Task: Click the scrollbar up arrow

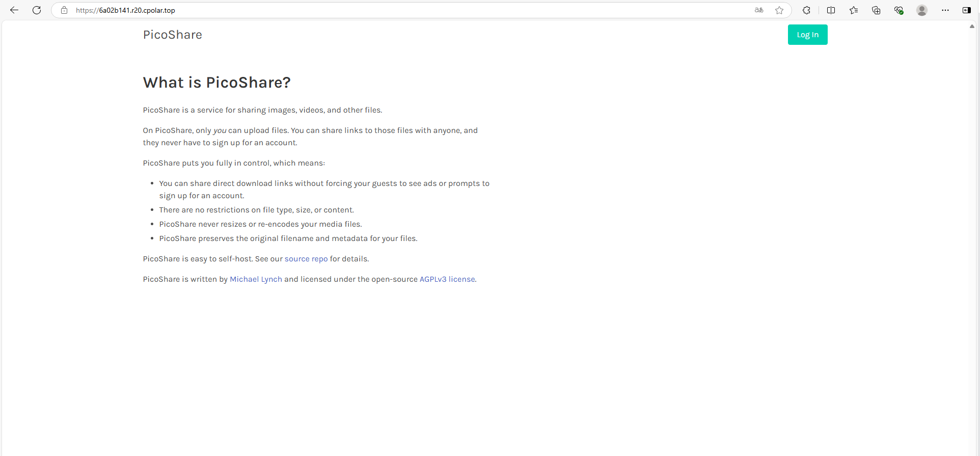Action: click(972, 26)
